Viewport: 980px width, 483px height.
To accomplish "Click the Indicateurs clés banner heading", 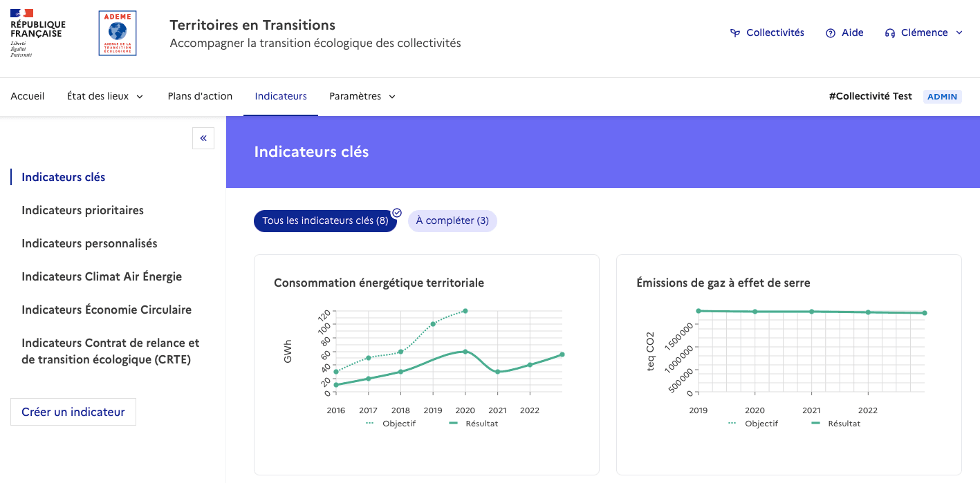I will point(312,152).
